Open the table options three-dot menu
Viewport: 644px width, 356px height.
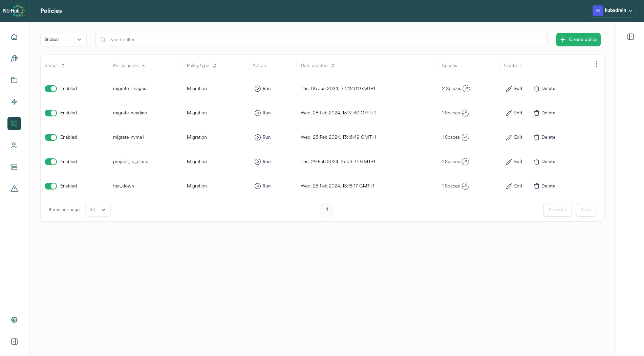(596, 64)
